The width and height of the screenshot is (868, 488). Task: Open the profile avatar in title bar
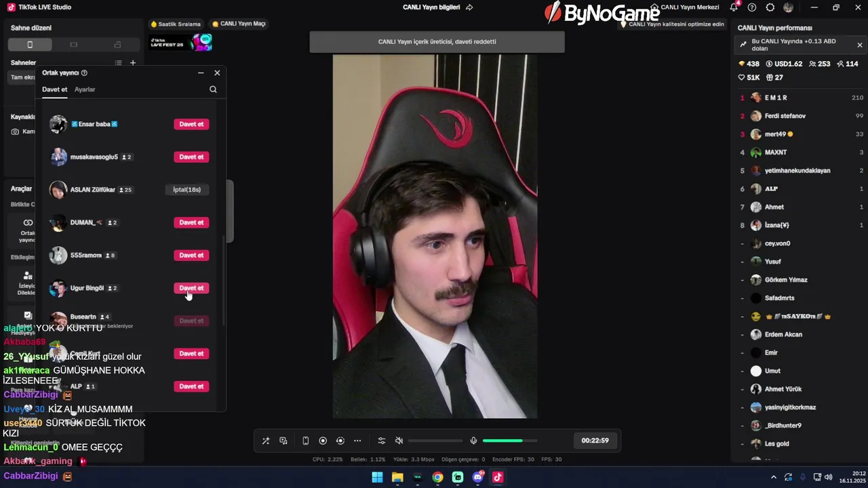point(788,7)
